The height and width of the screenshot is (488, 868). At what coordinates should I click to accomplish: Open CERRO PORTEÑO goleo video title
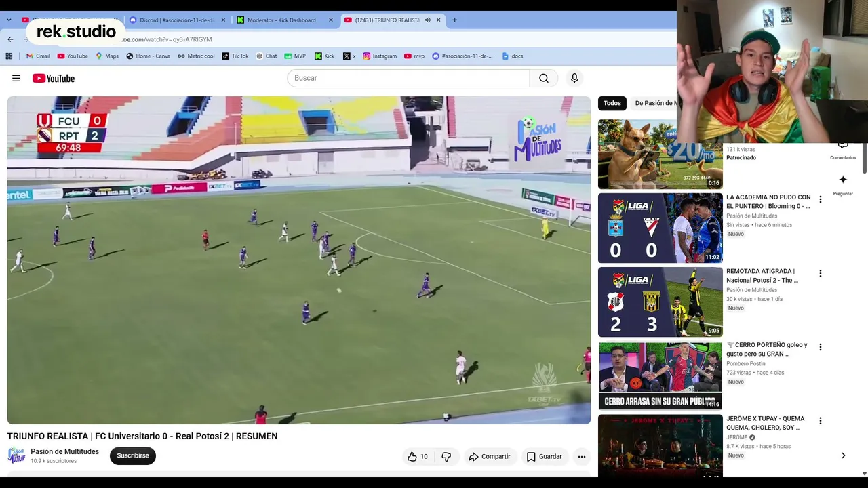tap(767, 349)
